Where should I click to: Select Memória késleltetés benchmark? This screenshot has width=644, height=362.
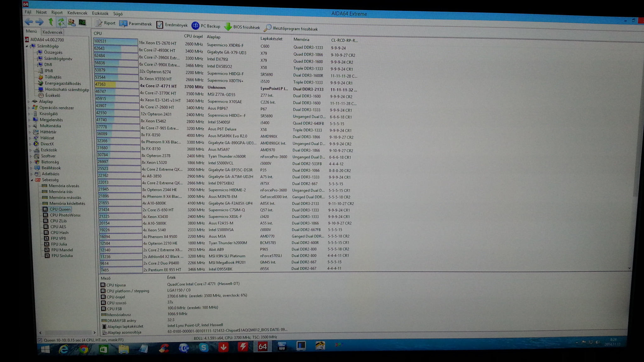click(67, 203)
